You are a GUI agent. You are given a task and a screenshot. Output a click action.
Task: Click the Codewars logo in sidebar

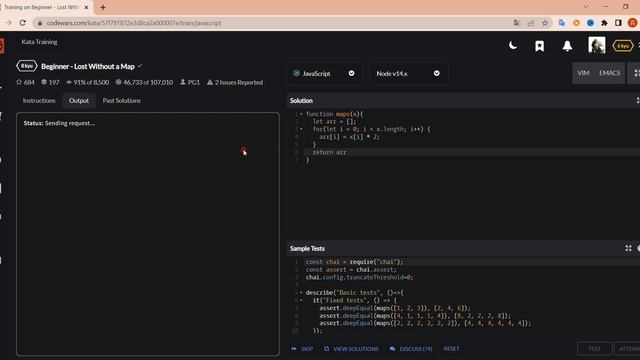pyautogui.click(x=2, y=45)
